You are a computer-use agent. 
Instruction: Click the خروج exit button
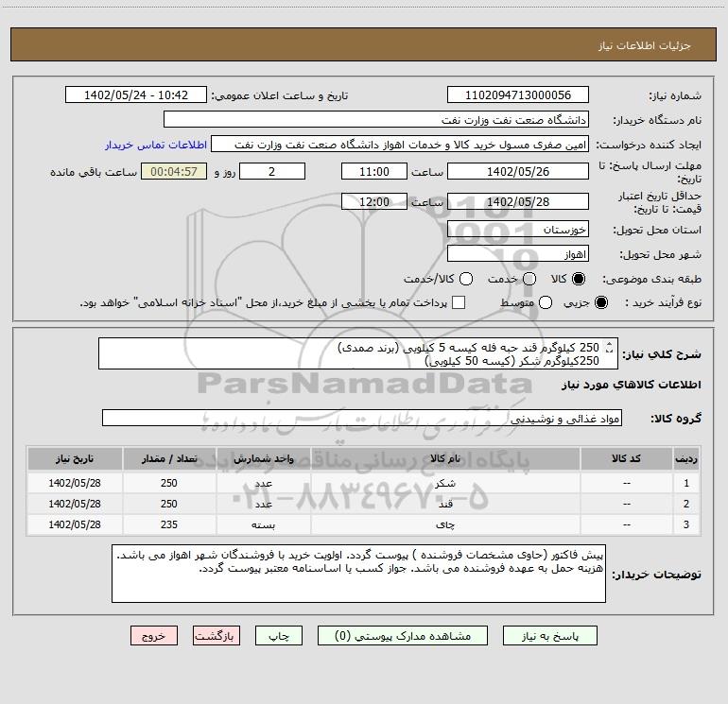point(154,636)
